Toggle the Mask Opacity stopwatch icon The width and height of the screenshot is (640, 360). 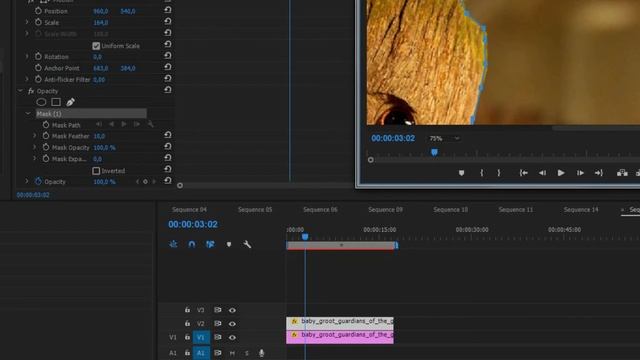click(46, 147)
